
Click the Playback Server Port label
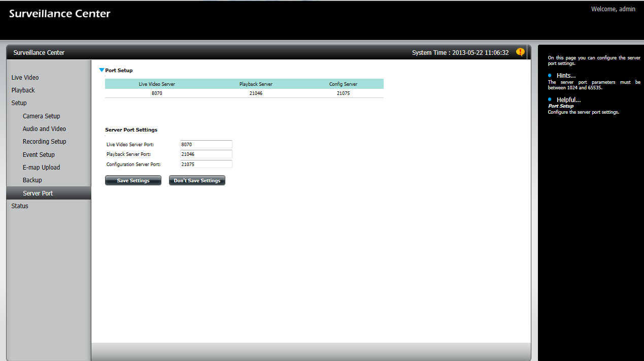point(128,154)
